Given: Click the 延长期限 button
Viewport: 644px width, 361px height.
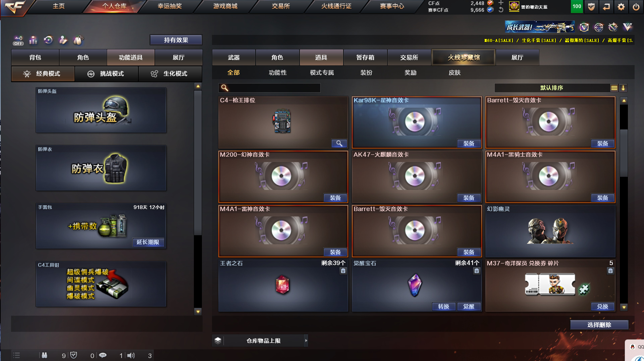Looking at the screenshot, I should 148,242.
